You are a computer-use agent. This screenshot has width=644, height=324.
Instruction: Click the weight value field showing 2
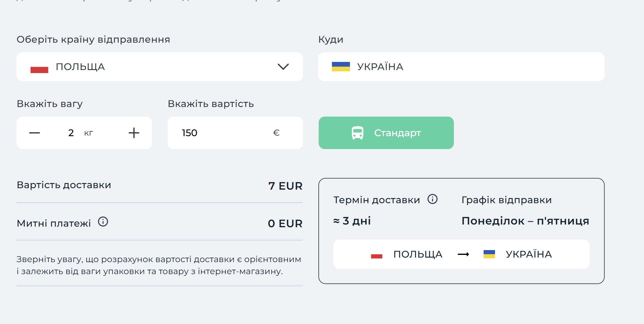(71, 133)
